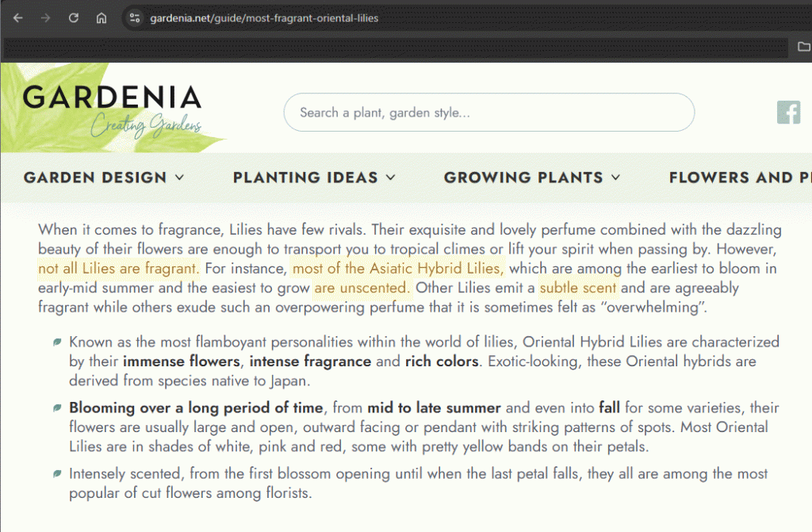The height and width of the screenshot is (532, 812).
Task: Click the leaf bullet beside 'Intensely scented'
Action: [57, 474]
